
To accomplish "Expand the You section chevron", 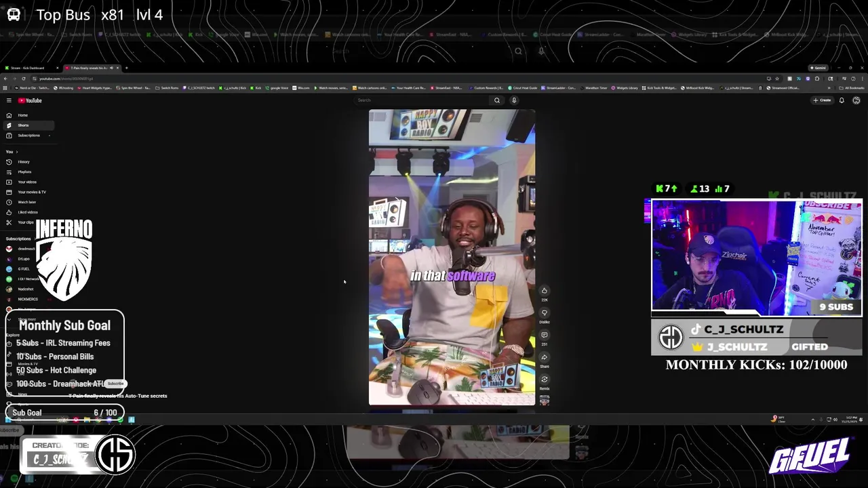I will click(x=16, y=152).
